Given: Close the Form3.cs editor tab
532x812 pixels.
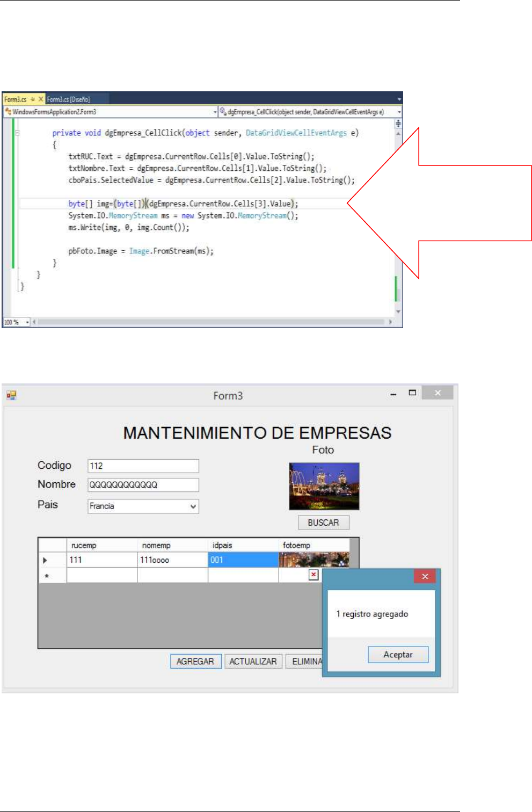Looking at the screenshot, I should [41, 99].
